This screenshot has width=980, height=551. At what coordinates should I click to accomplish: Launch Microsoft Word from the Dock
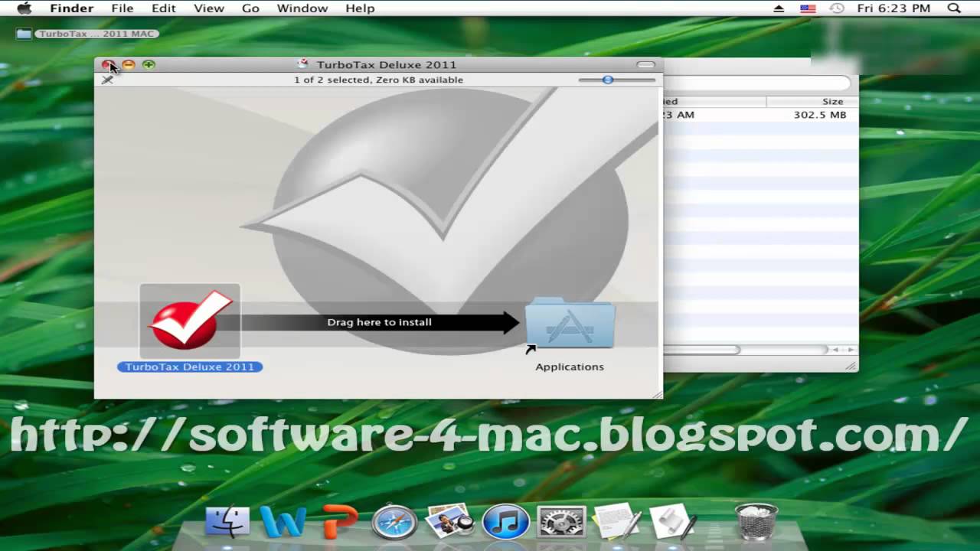point(282,522)
